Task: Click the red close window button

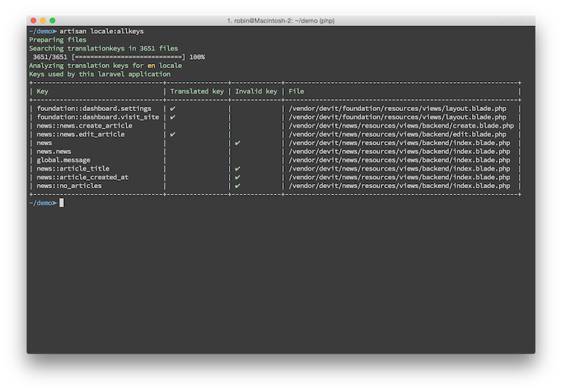Action: (33, 21)
